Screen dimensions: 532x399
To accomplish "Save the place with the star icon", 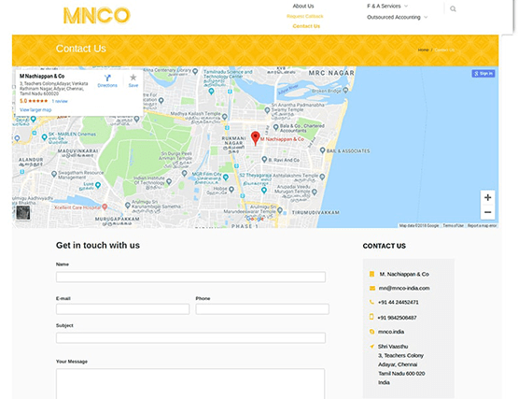I will tap(133, 81).
